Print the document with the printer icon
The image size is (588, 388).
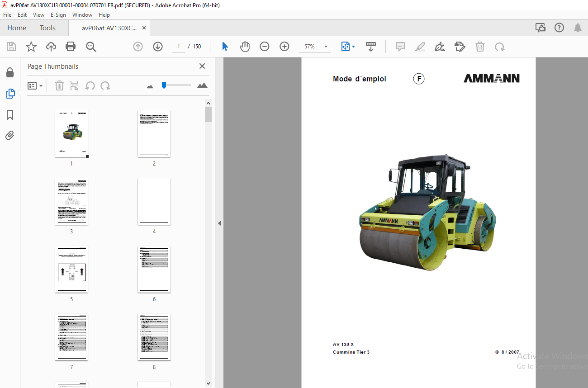click(71, 47)
